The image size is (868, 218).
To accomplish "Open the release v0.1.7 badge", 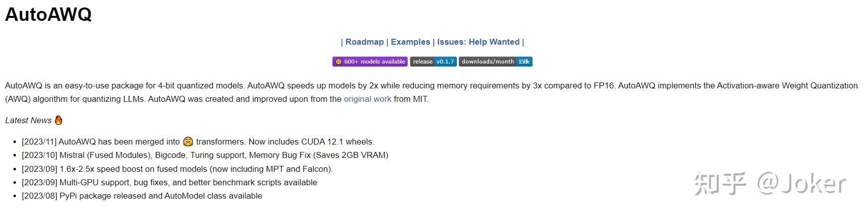I will point(433,62).
